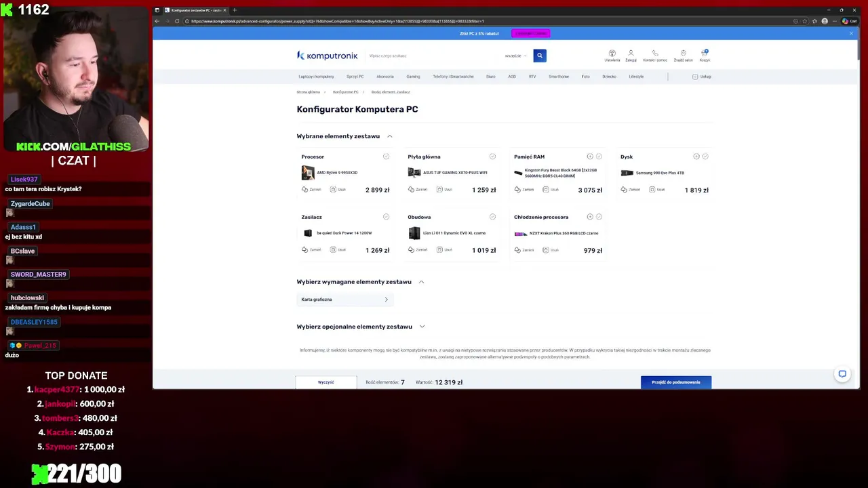The width and height of the screenshot is (868, 488).
Task: Click the Dziecko menu item
Action: tap(609, 77)
